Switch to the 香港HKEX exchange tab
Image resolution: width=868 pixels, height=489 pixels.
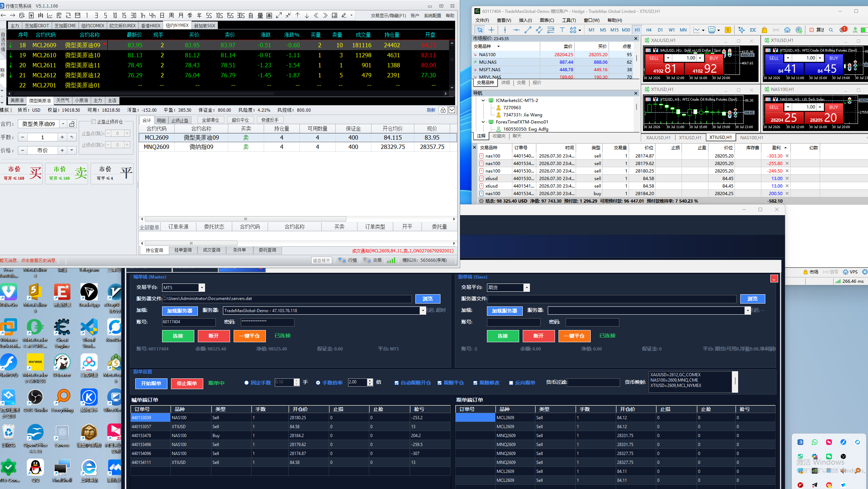(x=151, y=25)
